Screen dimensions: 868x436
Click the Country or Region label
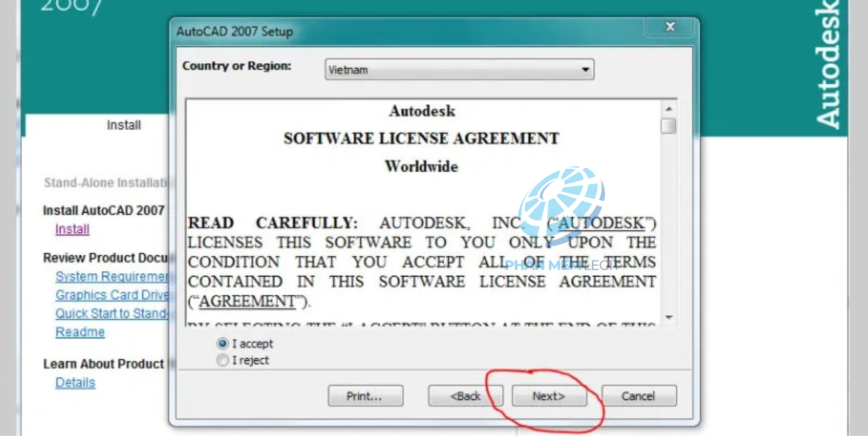pyautogui.click(x=237, y=66)
